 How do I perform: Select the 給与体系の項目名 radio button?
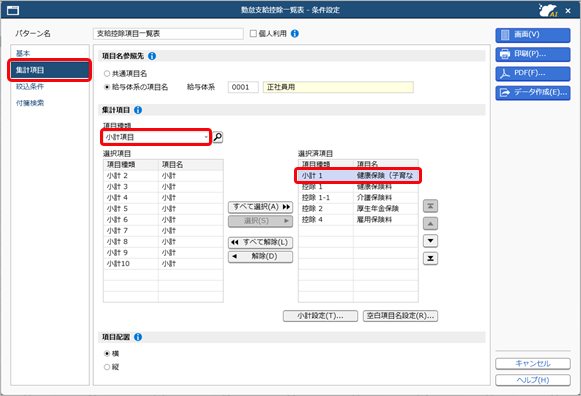pyautogui.click(x=107, y=87)
